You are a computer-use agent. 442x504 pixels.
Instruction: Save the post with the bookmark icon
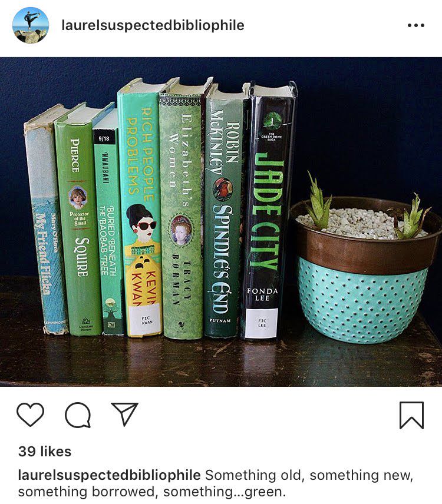point(411,415)
